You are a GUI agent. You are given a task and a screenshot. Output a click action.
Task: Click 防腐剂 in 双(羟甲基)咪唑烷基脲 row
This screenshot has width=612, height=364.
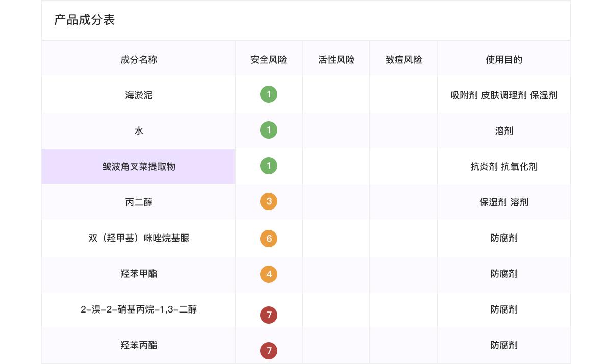(504, 238)
